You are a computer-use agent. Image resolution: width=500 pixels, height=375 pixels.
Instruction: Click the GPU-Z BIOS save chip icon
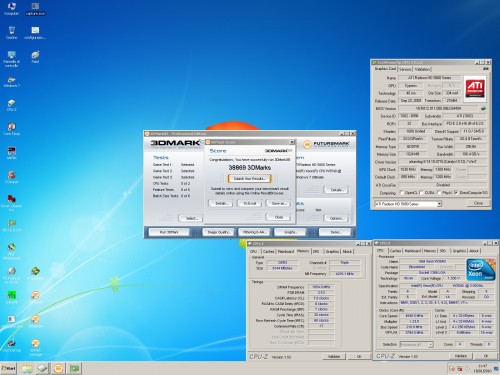coord(483,108)
